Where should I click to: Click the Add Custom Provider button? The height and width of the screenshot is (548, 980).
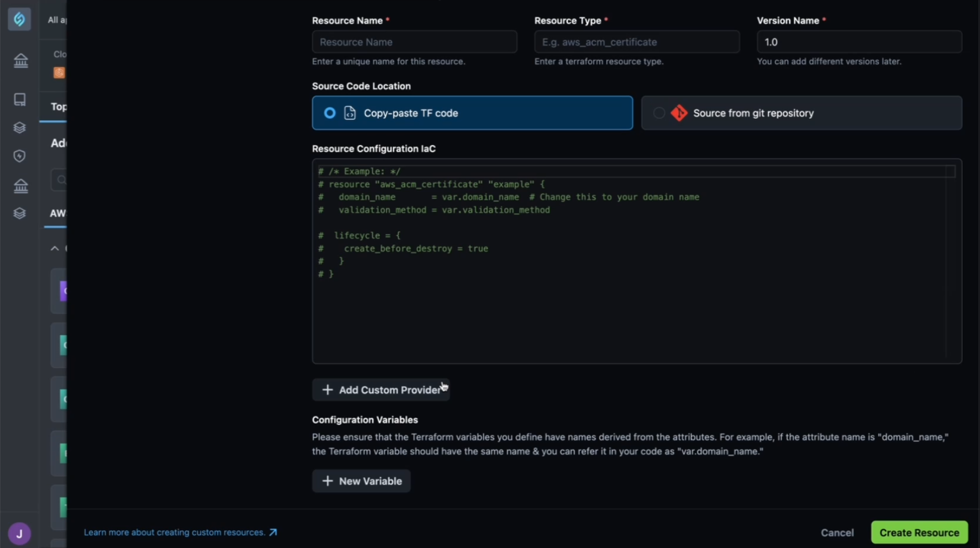tap(381, 390)
